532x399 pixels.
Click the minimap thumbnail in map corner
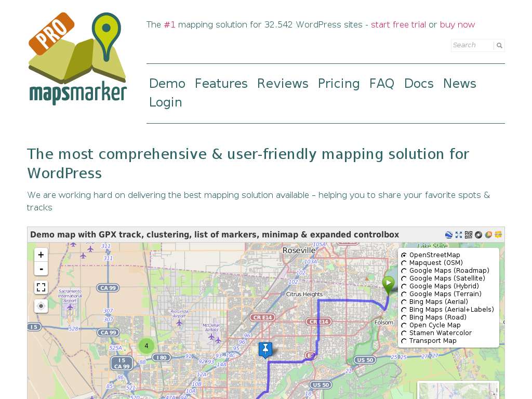point(458,390)
